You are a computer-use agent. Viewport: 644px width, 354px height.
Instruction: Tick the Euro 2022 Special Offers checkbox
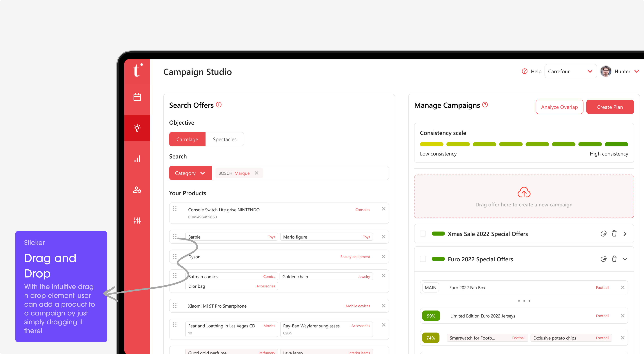[423, 259]
